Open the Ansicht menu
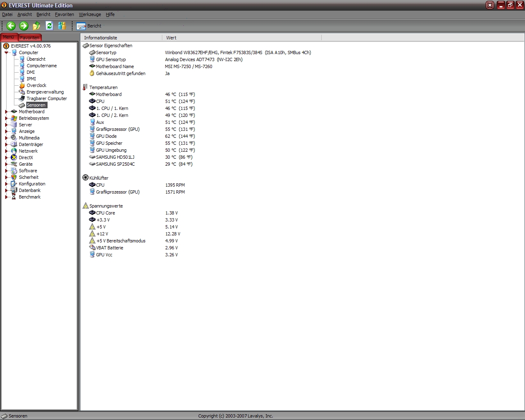The image size is (525, 420). coord(25,14)
